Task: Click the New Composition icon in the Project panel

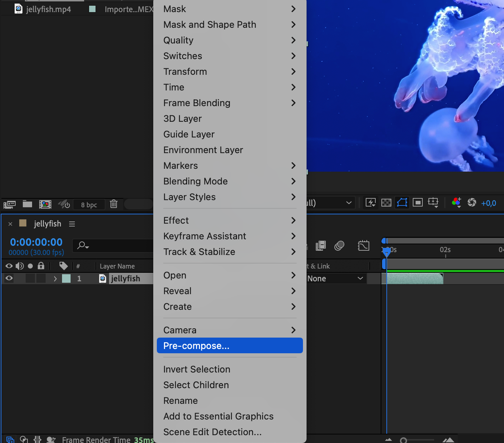Action: click(x=45, y=204)
